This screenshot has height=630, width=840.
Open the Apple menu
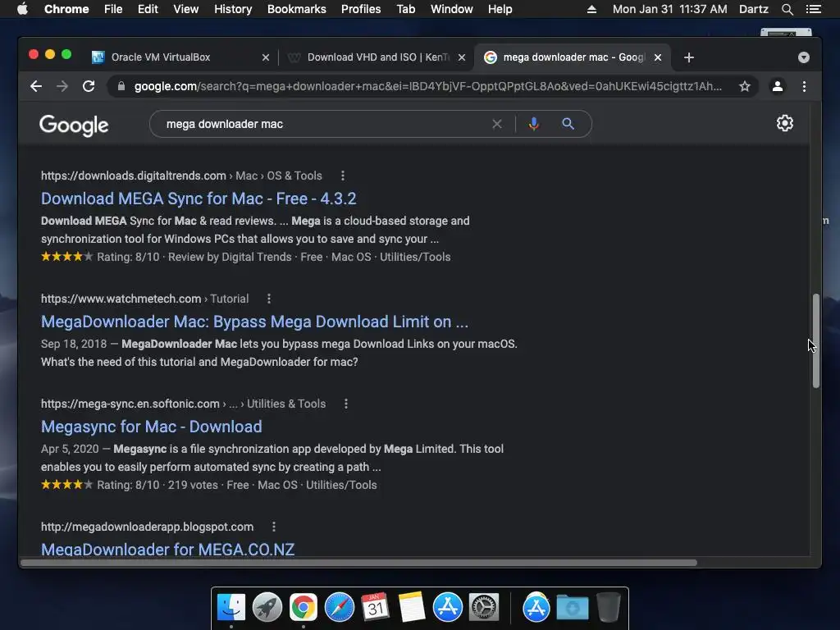point(22,9)
